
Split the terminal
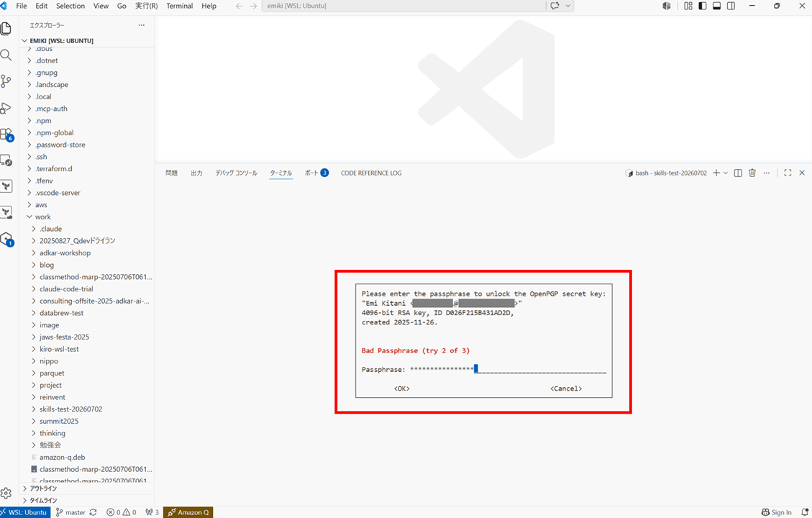[738, 173]
